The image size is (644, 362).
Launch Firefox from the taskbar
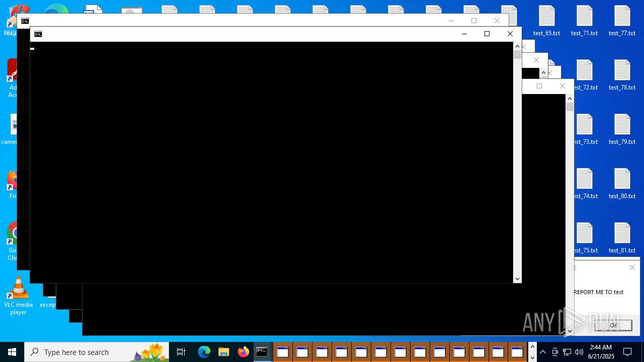(x=244, y=352)
